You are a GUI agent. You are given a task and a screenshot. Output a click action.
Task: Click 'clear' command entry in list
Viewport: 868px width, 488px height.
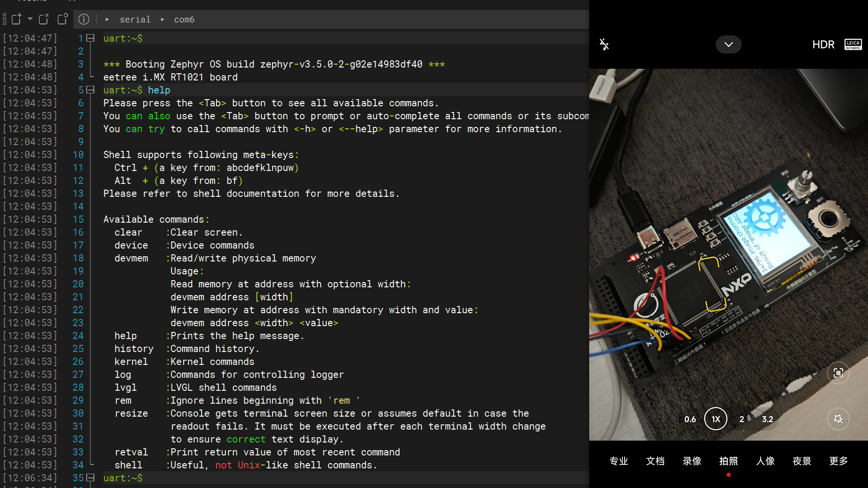click(128, 232)
